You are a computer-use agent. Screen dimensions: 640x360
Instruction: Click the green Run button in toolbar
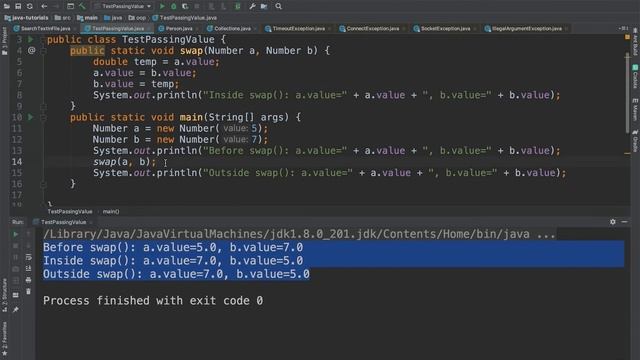pyautogui.click(x=162, y=6)
